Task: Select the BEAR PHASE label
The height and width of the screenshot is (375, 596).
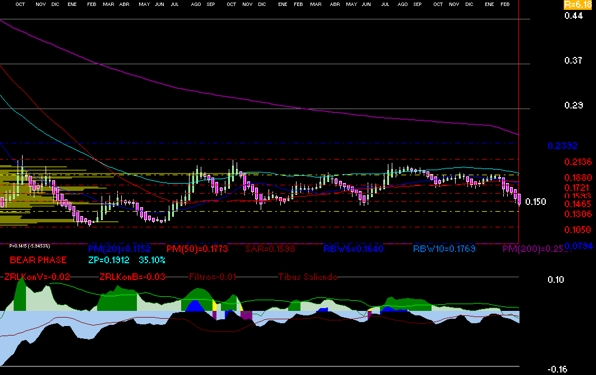Action: 38,260
